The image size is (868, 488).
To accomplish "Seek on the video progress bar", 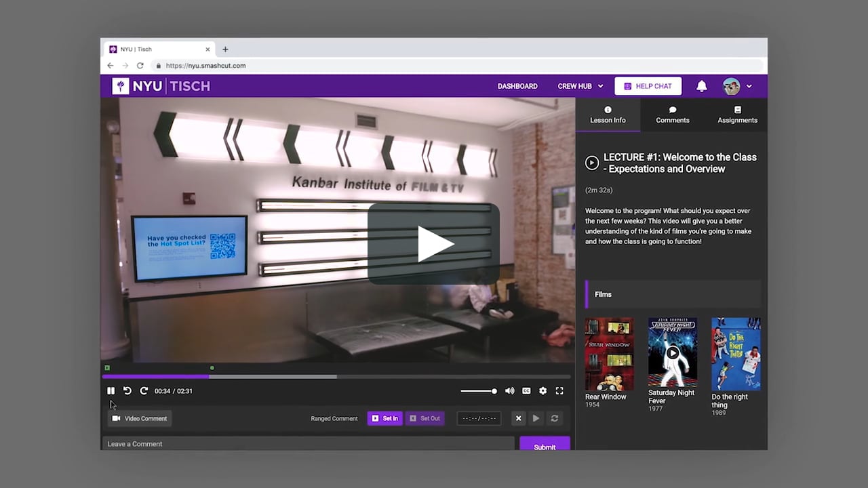I will (x=336, y=377).
